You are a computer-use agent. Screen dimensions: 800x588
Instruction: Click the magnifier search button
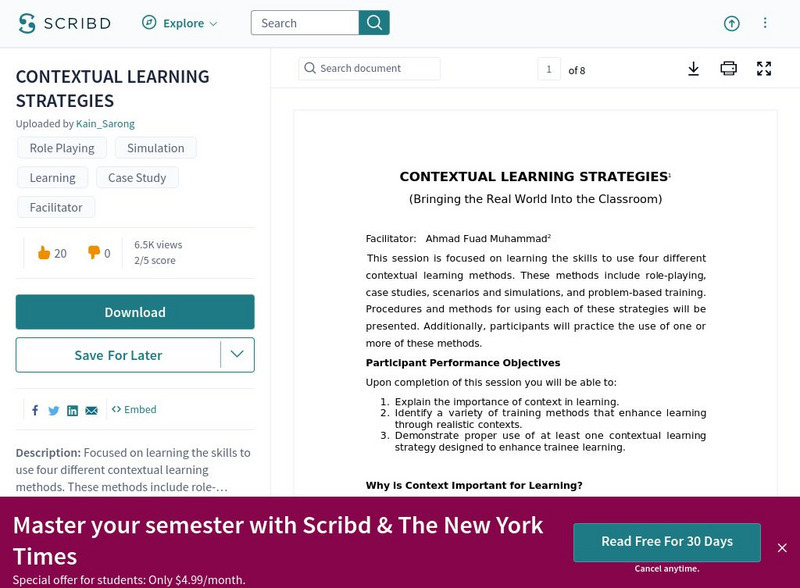(x=374, y=23)
